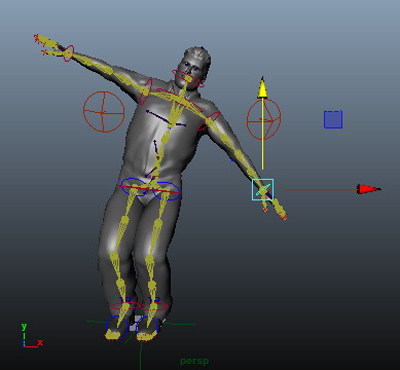Select blue hip circle under the raised arm
This screenshot has height=370, width=400.
coord(134,187)
